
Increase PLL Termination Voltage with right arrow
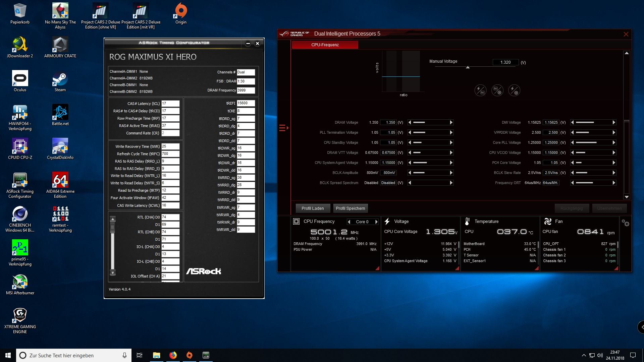pos(451,132)
